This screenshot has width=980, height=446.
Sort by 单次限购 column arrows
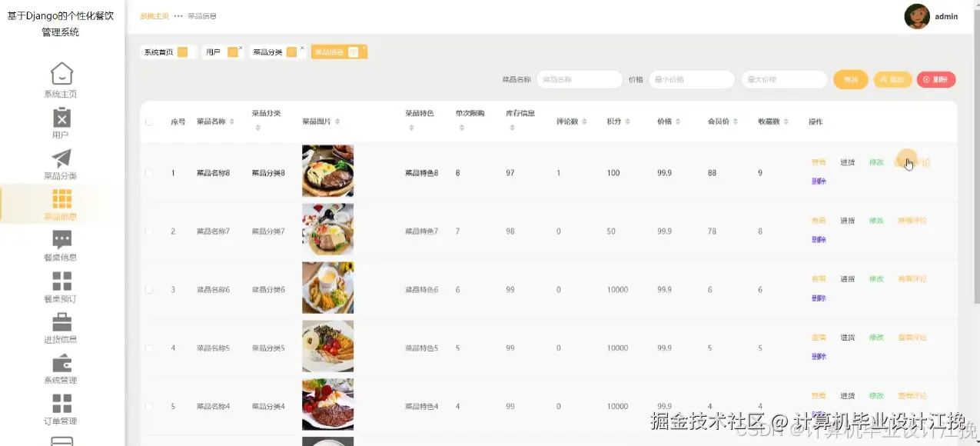click(461, 127)
